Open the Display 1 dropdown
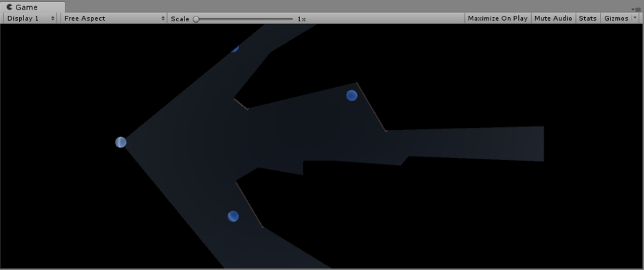Viewport: 644px width, 270px height. pyautogui.click(x=30, y=18)
